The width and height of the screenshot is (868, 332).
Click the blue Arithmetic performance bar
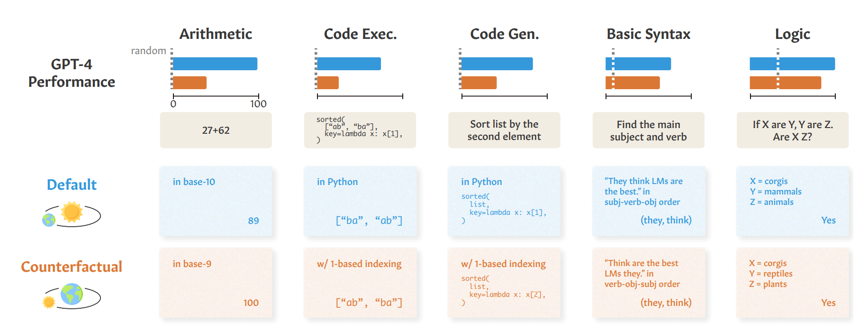pyautogui.click(x=215, y=64)
